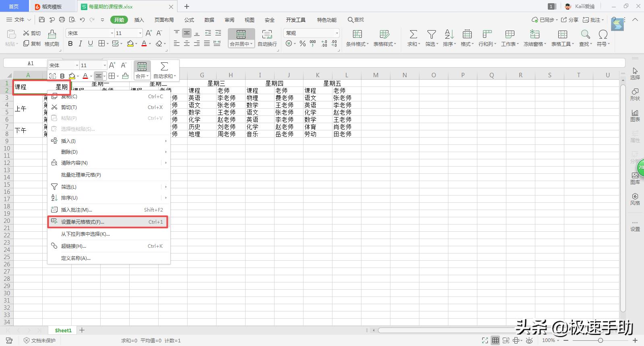Undo the last action
This screenshot has height=346, width=644.
click(x=82, y=20)
